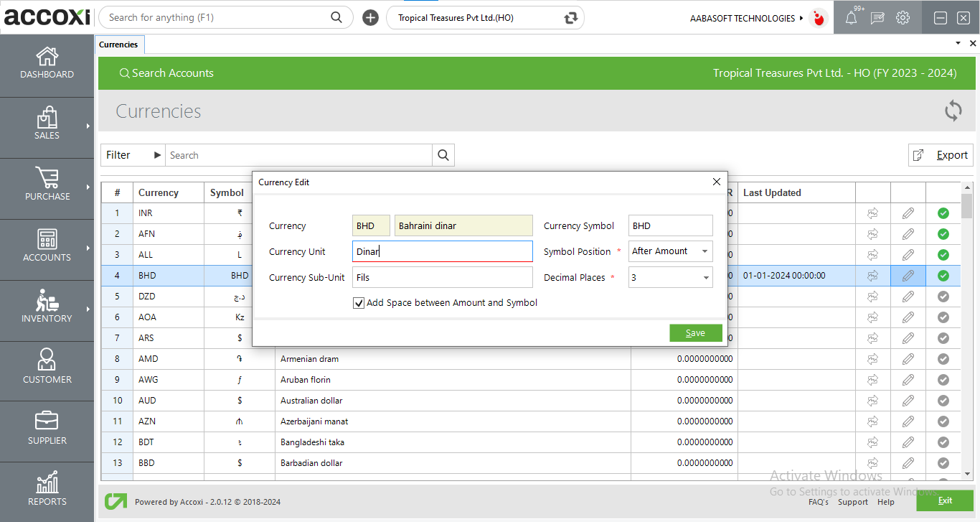Image resolution: width=980 pixels, height=522 pixels.
Task: Click the Currency Sub-Unit field
Action: point(442,278)
